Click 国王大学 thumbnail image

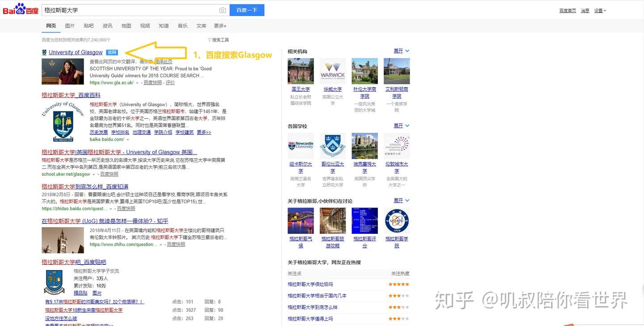pos(301,71)
